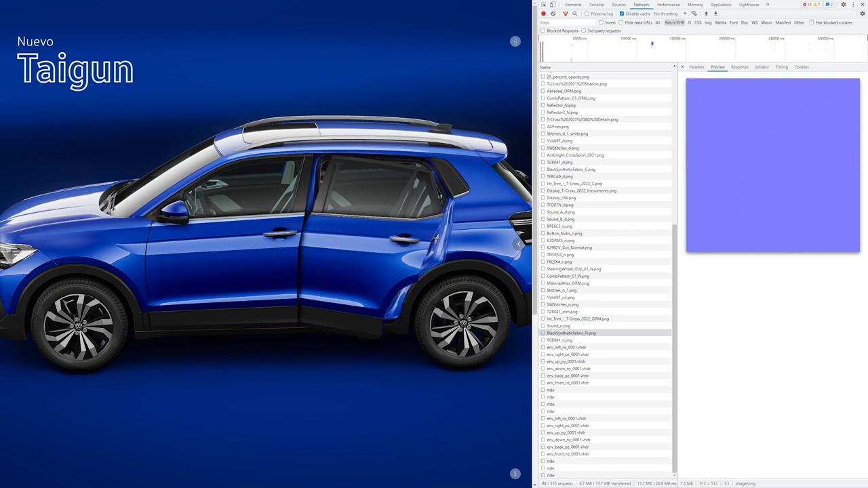Click the blue marker on overview timeline

click(652, 44)
